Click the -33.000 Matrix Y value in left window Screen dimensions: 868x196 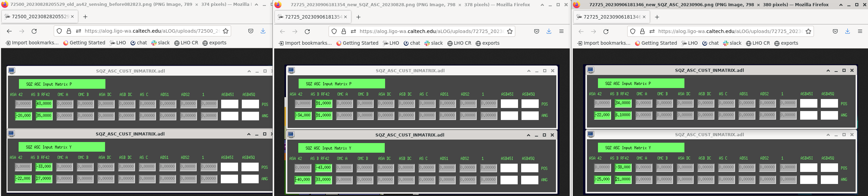44,166
